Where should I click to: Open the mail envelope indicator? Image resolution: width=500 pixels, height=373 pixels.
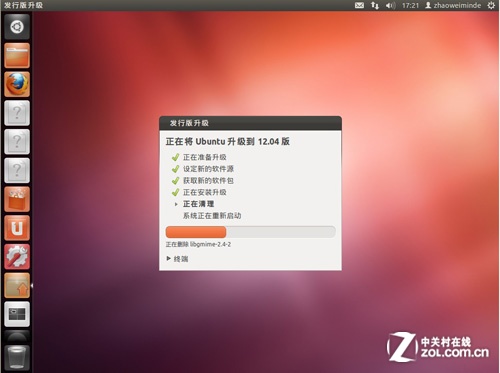359,5
